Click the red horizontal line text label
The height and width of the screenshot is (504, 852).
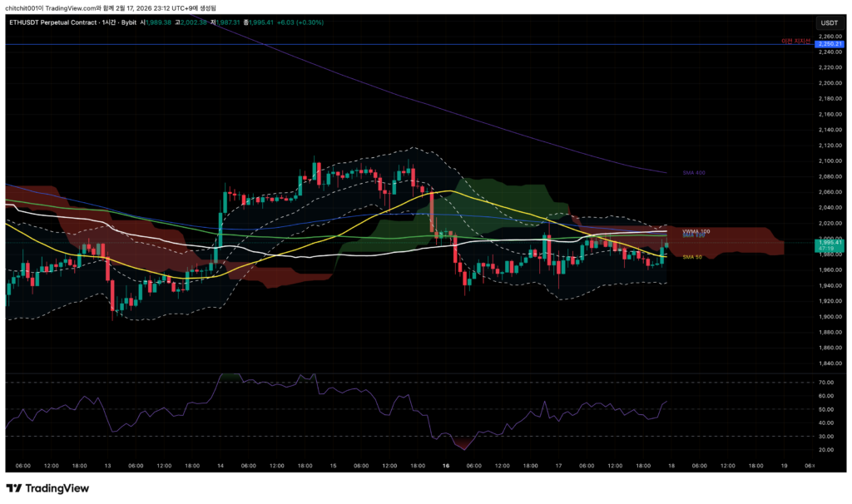tap(795, 41)
